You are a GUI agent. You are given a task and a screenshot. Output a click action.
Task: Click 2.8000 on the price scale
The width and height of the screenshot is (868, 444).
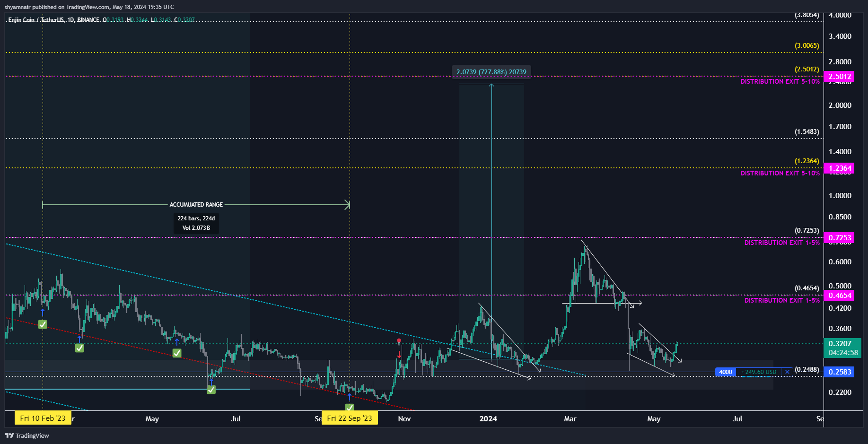click(840, 62)
